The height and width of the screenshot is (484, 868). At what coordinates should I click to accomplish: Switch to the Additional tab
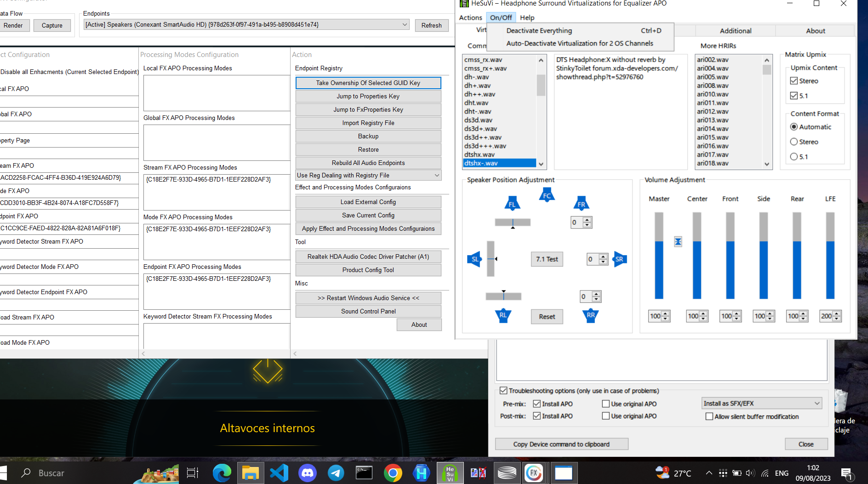[736, 31]
